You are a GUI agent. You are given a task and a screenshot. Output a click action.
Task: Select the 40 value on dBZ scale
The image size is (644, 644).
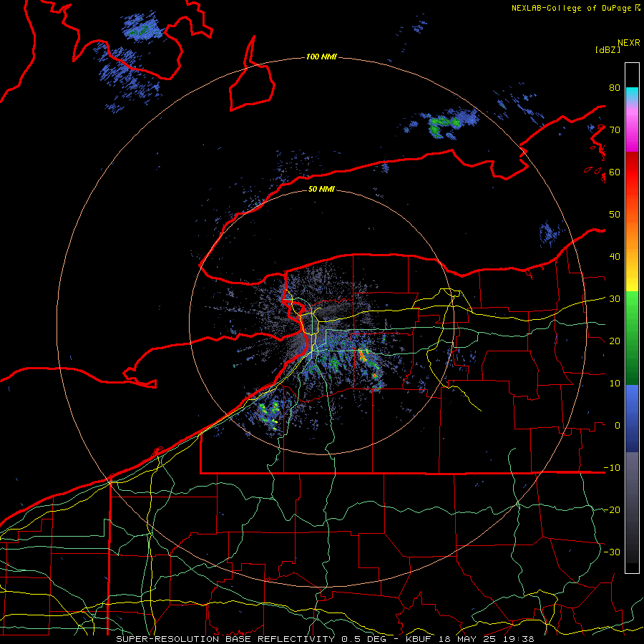[615, 257]
